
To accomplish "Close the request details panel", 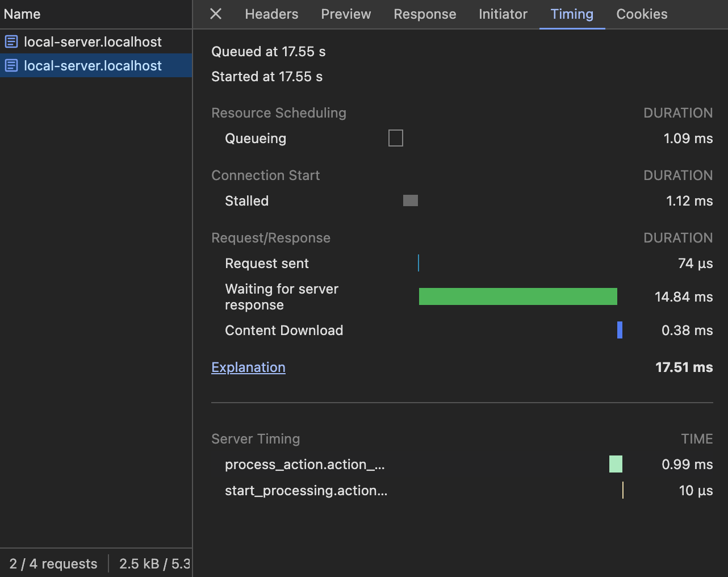I will [216, 14].
